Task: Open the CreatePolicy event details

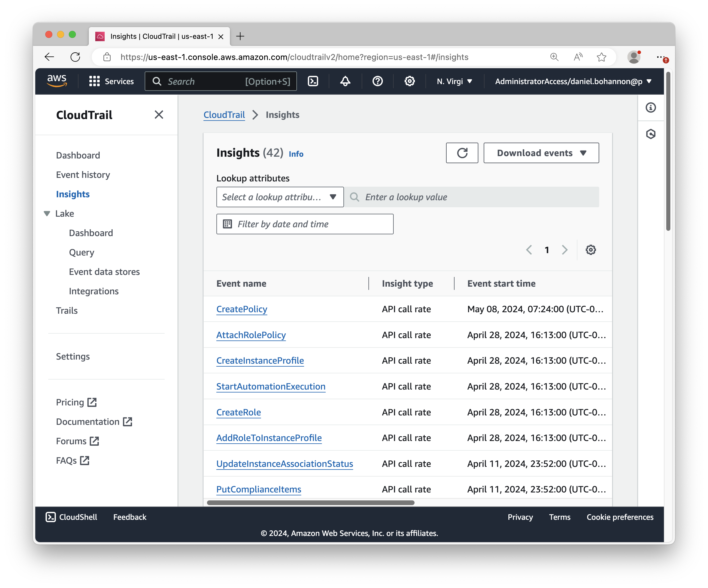Action: [x=241, y=309]
